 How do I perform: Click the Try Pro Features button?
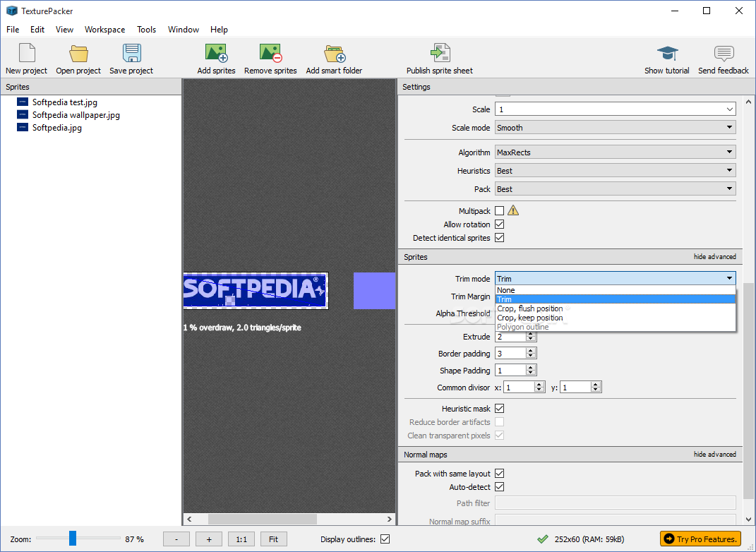[700, 539]
